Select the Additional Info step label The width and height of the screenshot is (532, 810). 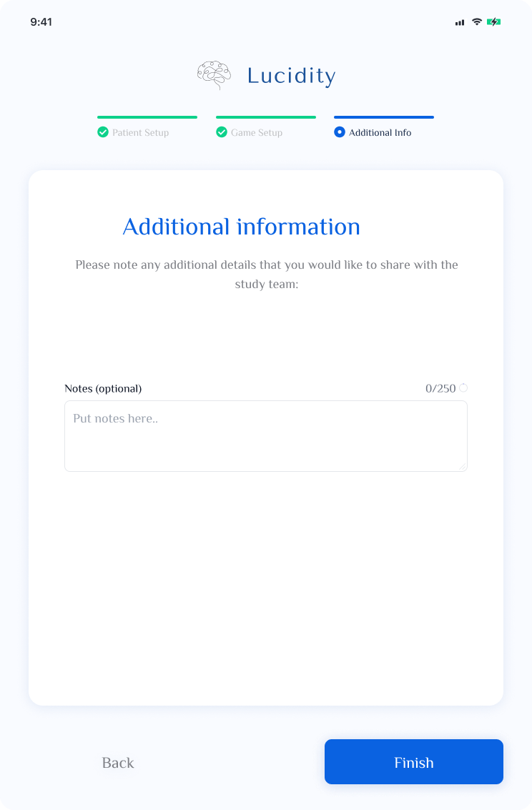tap(380, 132)
